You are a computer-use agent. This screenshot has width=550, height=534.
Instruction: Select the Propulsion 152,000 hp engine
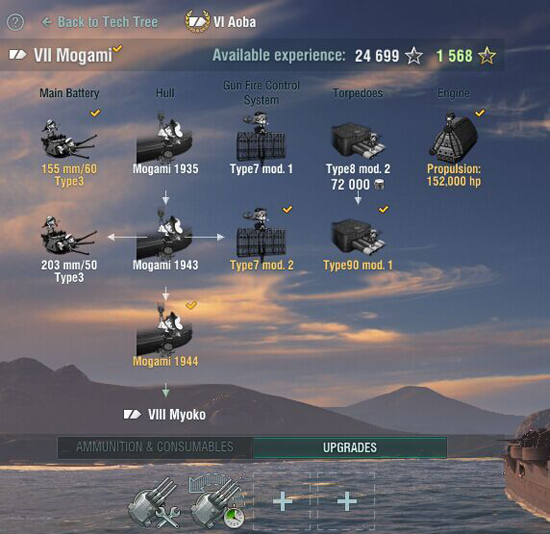tap(454, 151)
